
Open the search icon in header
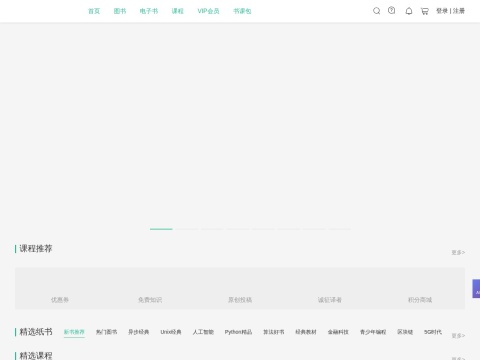click(376, 11)
